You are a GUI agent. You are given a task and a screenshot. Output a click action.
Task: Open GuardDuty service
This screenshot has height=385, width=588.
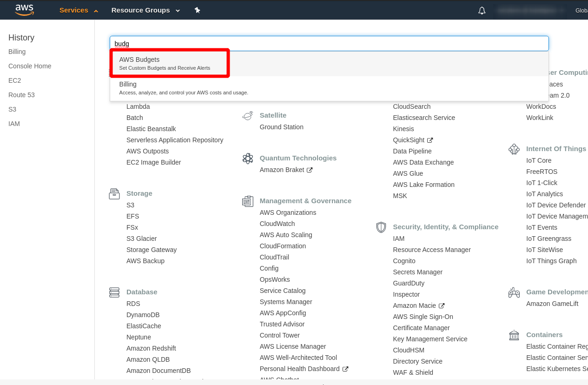409,283
